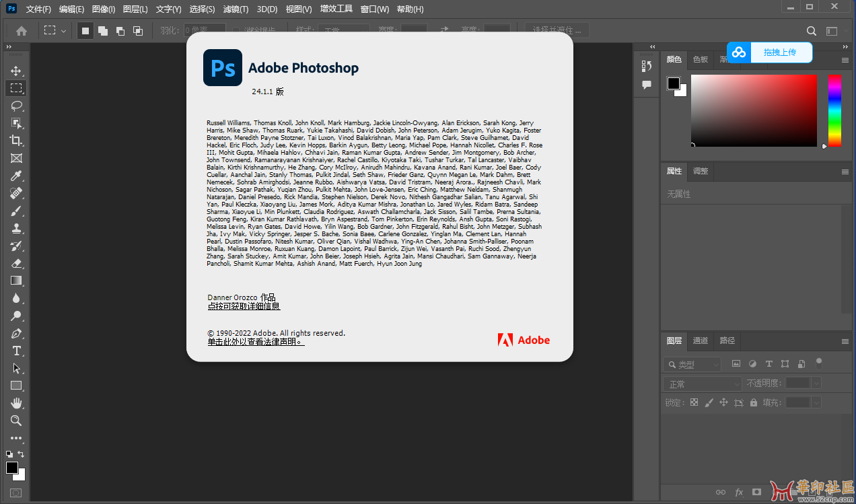856x504 pixels.
Task: Open the 图像(I) menu
Action: coord(104,9)
